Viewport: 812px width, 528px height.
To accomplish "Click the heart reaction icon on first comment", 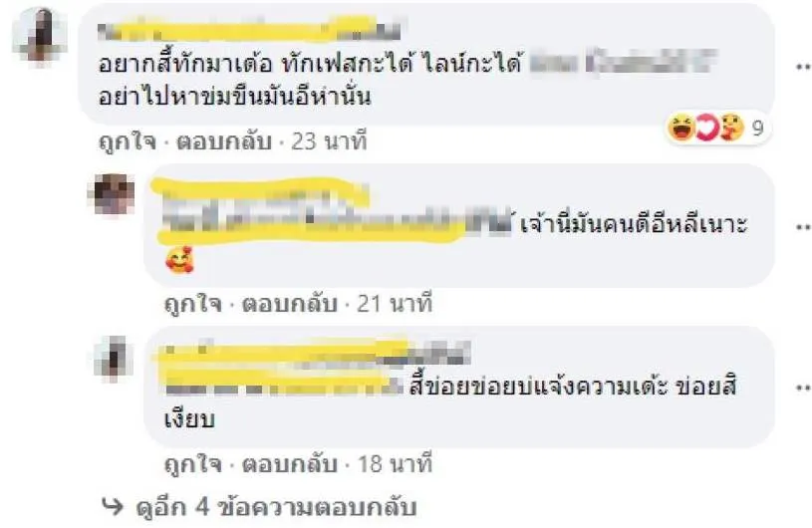I will (x=705, y=128).
